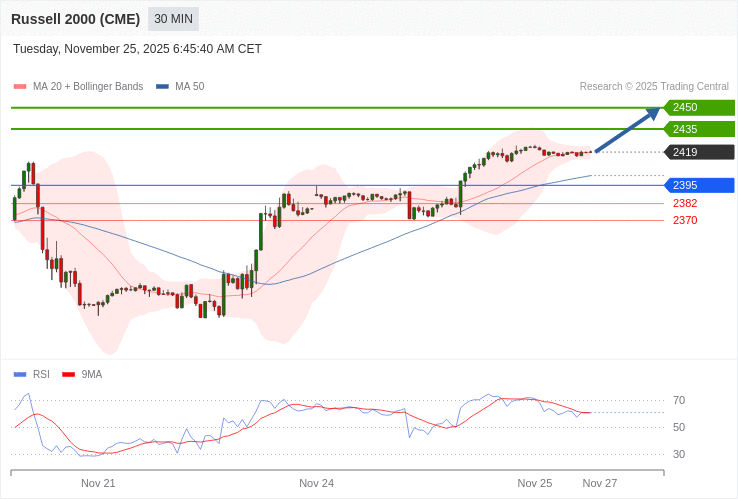The height and width of the screenshot is (500, 738).
Task: Select the red 2382 support label
Action: point(685,203)
